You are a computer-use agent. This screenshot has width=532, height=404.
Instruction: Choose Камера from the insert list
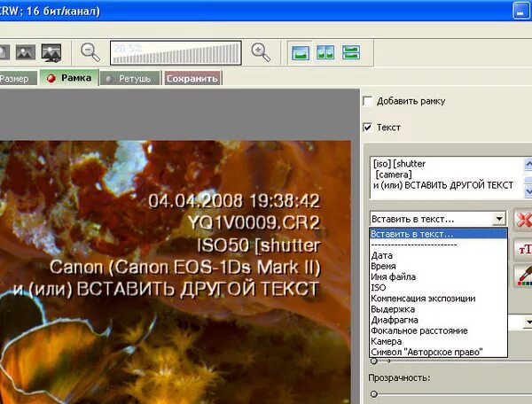[x=438, y=341]
